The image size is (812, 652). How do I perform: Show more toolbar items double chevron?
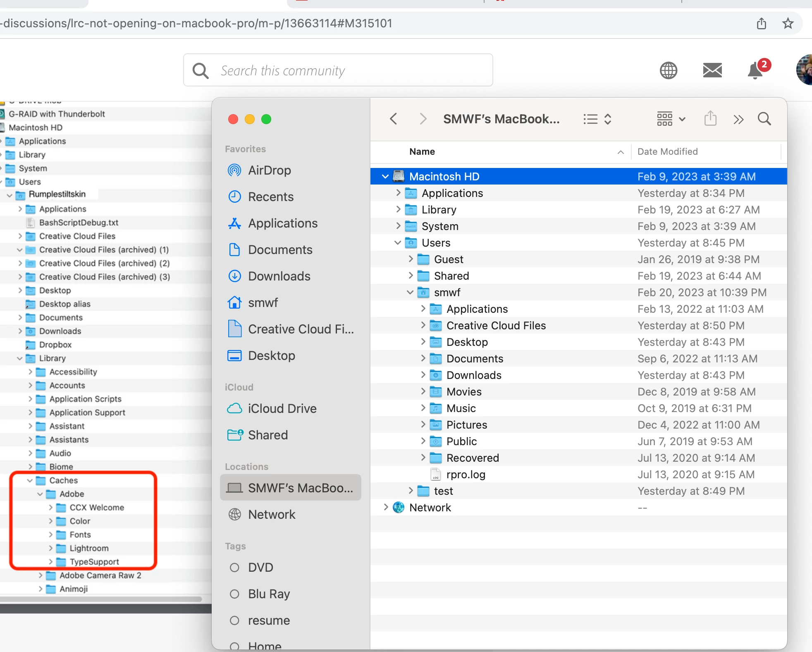coord(738,120)
